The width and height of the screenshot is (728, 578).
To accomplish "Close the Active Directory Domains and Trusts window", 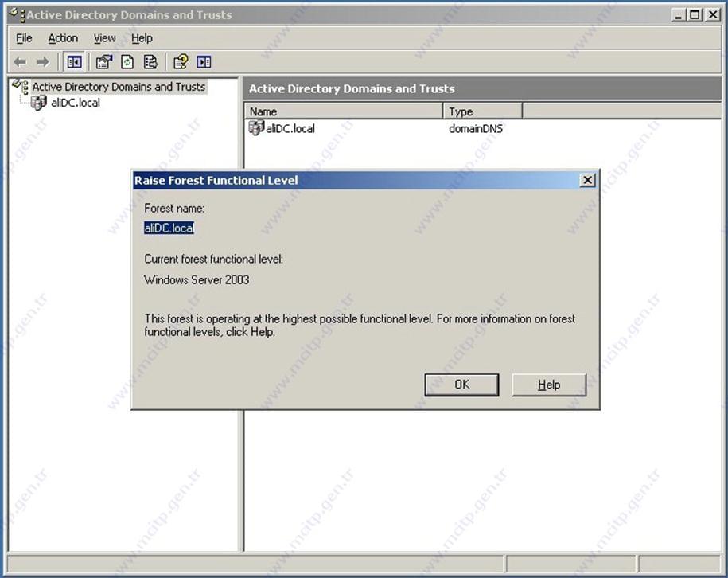I will click(x=713, y=15).
